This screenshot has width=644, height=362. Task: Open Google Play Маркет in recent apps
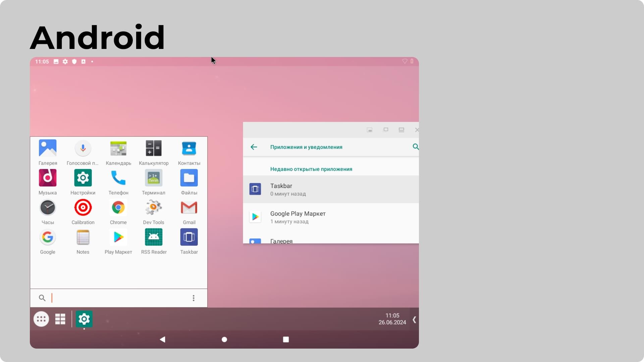click(x=331, y=217)
